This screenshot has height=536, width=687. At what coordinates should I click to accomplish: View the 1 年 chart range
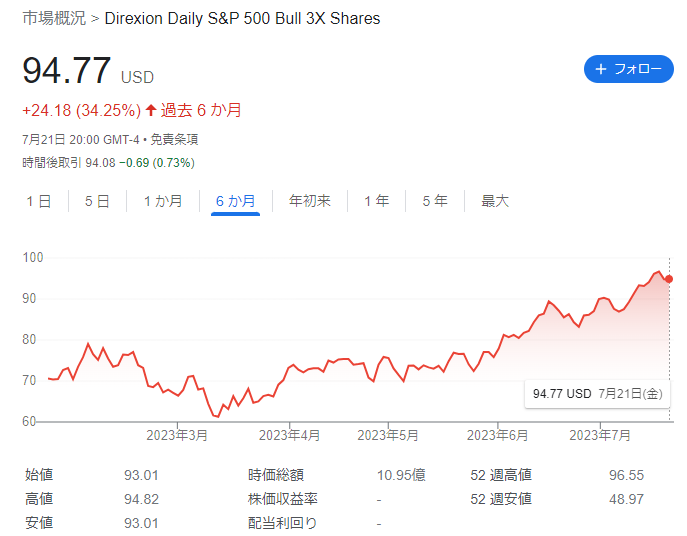[x=376, y=201]
